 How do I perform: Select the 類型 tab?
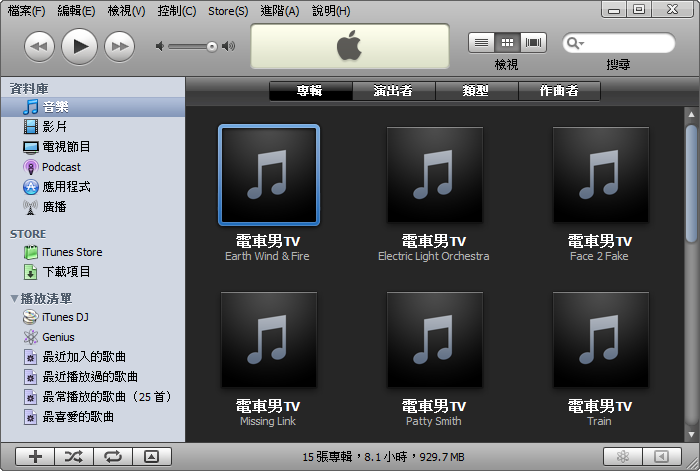tap(477, 91)
